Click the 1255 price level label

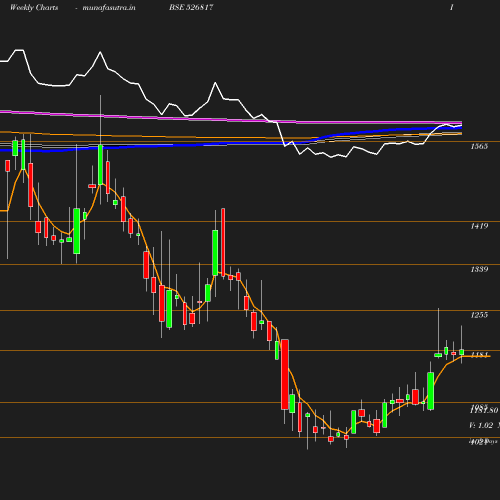[479, 315]
